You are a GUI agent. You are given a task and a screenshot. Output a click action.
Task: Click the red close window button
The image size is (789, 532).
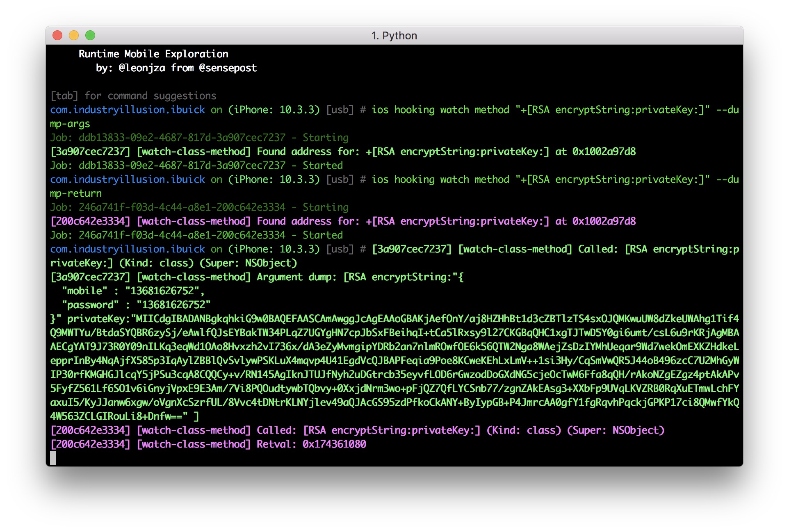point(57,36)
